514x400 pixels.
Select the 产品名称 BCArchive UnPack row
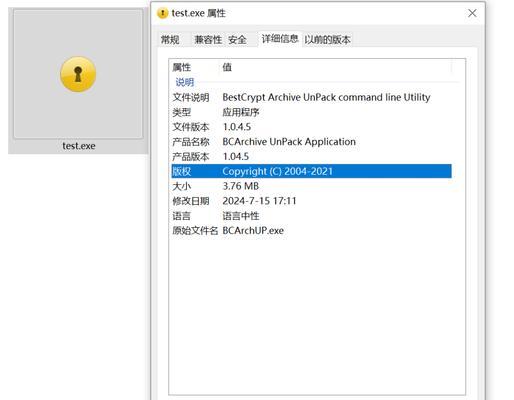click(311, 142)
